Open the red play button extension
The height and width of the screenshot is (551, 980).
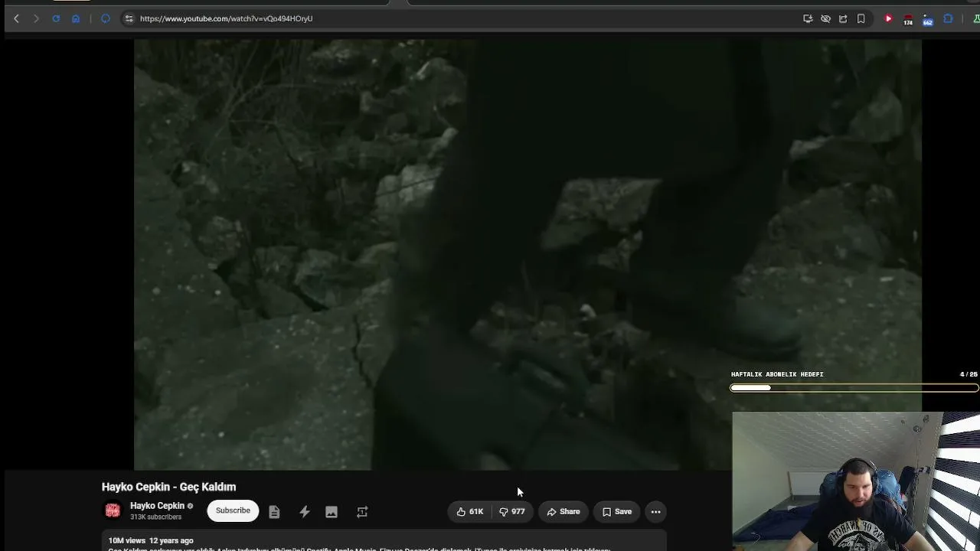coord(888,18)
